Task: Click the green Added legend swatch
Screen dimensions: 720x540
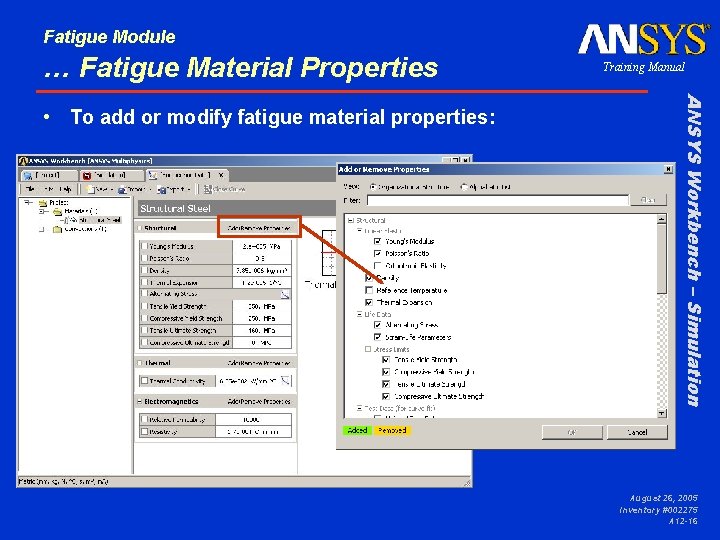Action: coord(357,431)
